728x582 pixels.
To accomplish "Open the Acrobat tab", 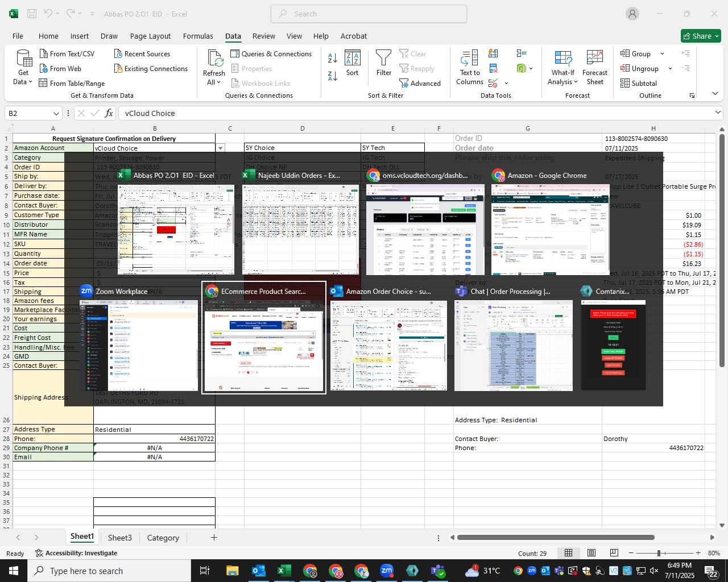I will point(354,36).
